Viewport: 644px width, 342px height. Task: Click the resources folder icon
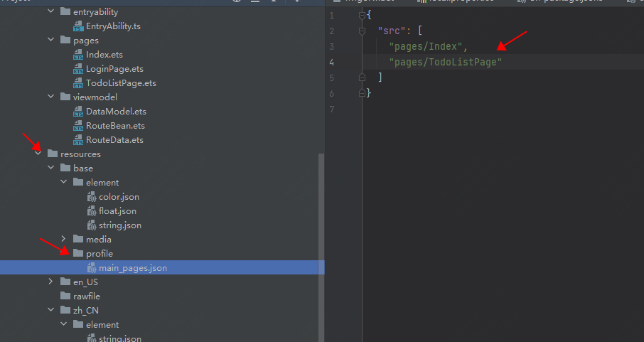click(53, 154)
